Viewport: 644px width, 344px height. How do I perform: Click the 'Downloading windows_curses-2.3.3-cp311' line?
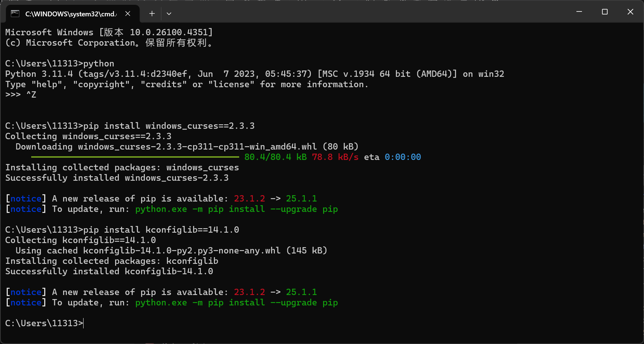(187, 147)
